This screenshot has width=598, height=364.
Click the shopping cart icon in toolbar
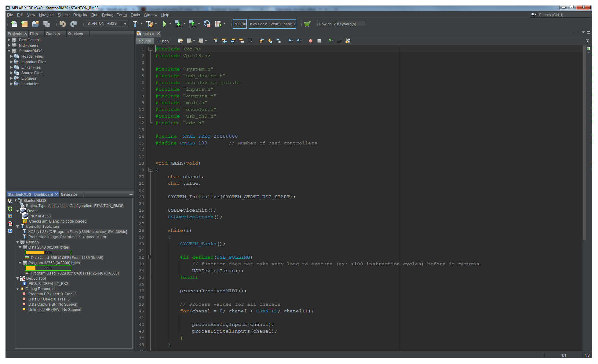click(x=308, y=24)
